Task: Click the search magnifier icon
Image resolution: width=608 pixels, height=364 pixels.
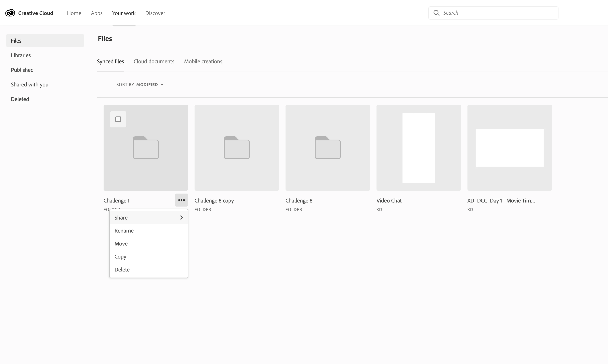Action: (x=436, y=13)
